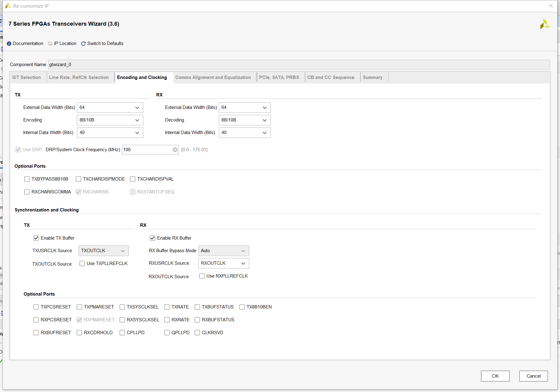Viewport: 560px width, 392px height.
Task: Switch to the GT Selection tab
Action: tap(27, 77)
